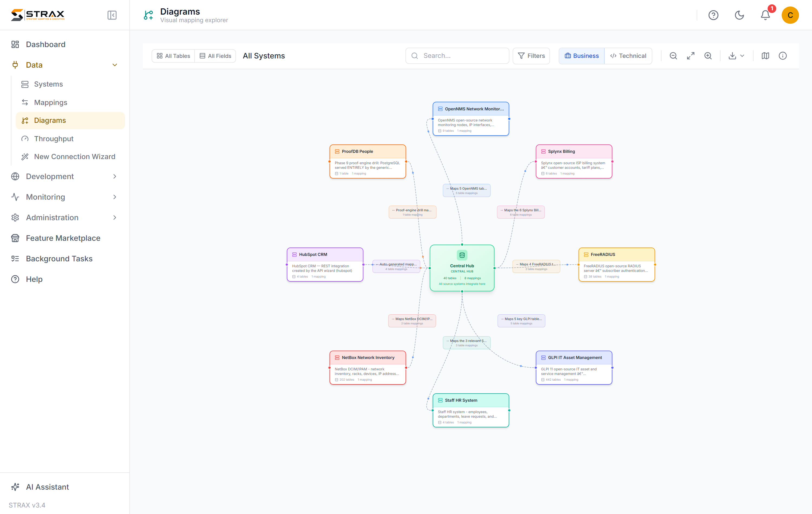Viewport: 812px width, 514px height.
Task: Click 'Maps 5 OpenNMS tab...' edge label
Action: (x=467, y=190)
